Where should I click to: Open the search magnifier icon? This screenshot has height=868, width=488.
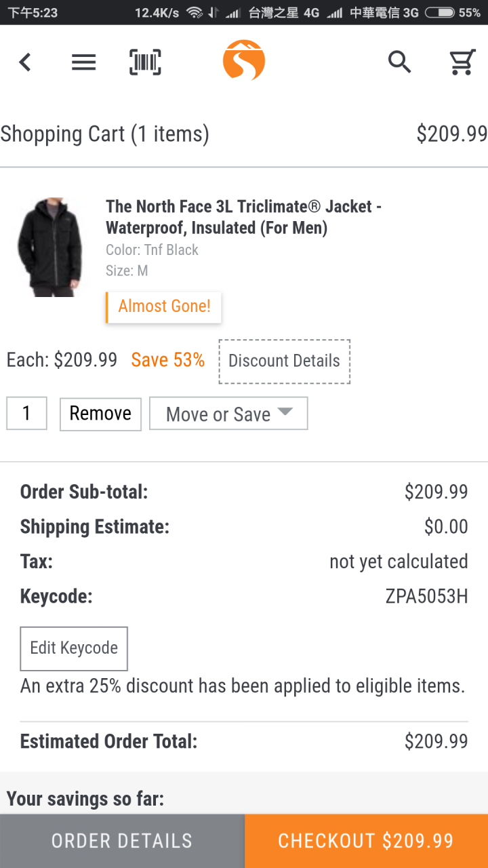399,62
